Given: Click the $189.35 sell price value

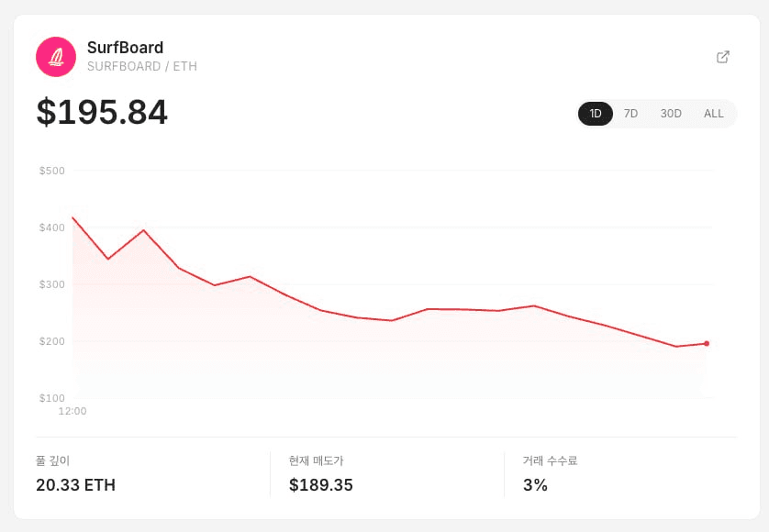Looking at the screenshot, I should tap(321, 485).
